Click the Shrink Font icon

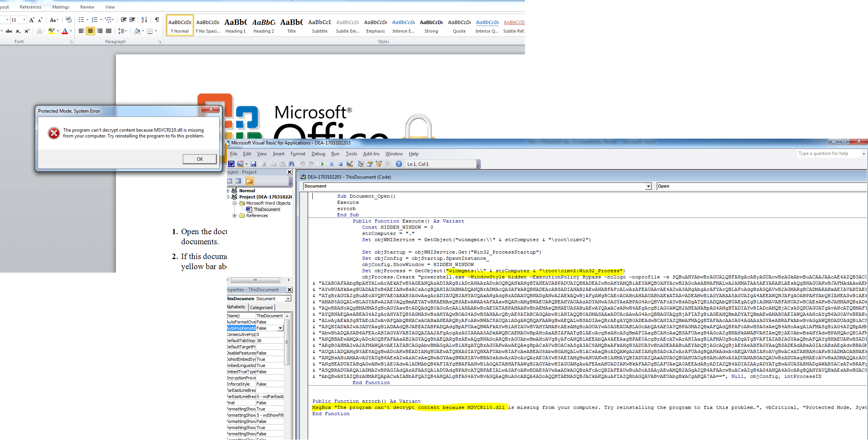(40, 20)
